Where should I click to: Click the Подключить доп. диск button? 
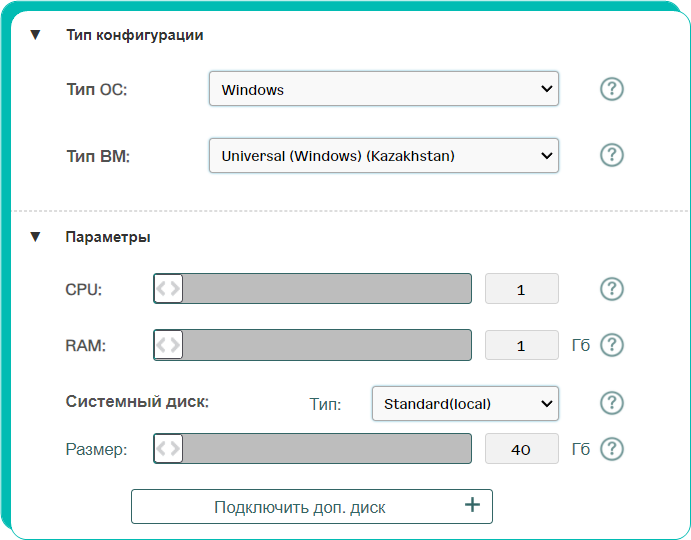coord(312,506)
